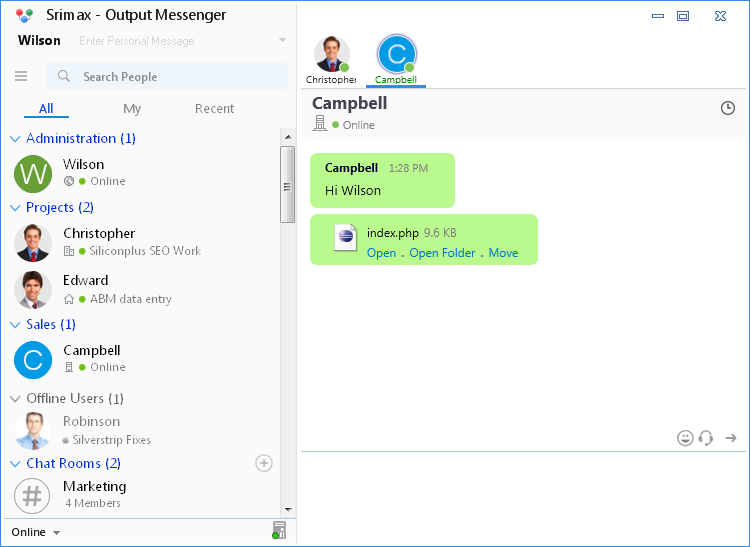
Task: Add a new chat room plus icon
Action: (x=264, y=463)
